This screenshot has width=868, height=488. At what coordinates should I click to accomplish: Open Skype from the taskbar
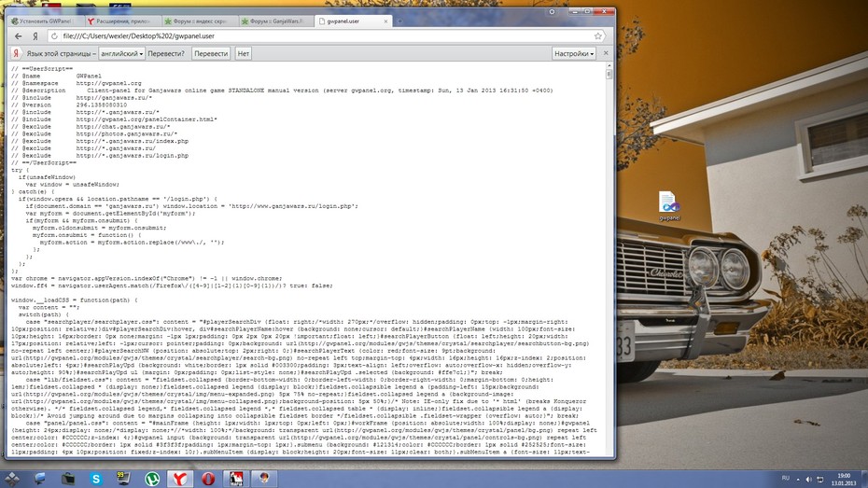click(96, 479)
